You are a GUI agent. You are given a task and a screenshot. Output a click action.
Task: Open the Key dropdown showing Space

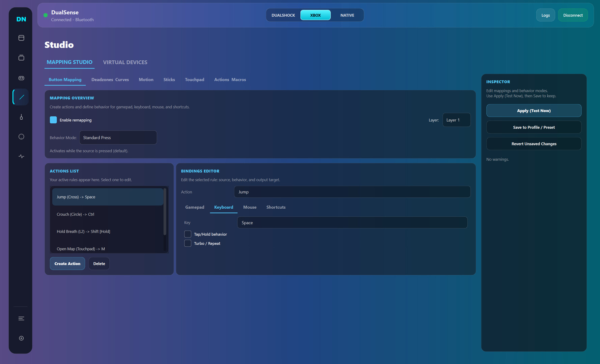pyautogui.click(x=352, y=223)
